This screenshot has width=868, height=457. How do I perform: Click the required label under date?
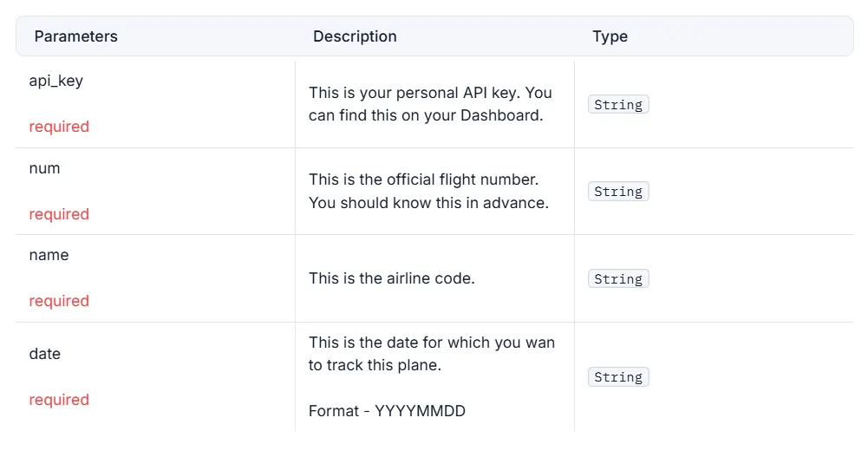[59, 400]
